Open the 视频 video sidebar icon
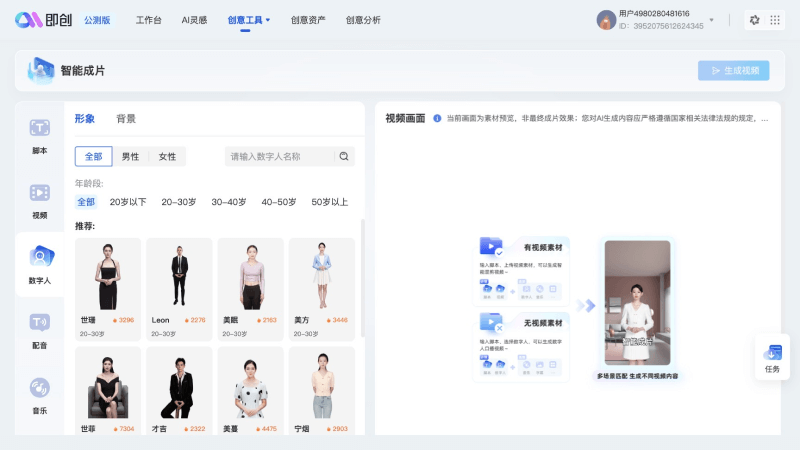This screenshot has width=800, height=450. coord(39,193)
